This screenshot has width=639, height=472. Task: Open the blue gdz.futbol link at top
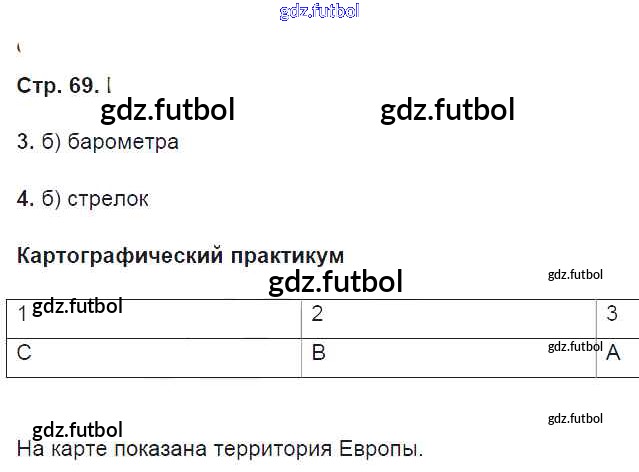[320, 12]
